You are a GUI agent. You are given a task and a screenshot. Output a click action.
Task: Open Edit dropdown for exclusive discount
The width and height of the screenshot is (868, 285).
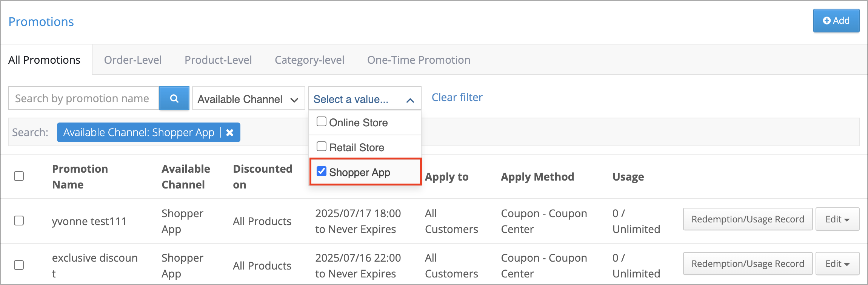837,264
